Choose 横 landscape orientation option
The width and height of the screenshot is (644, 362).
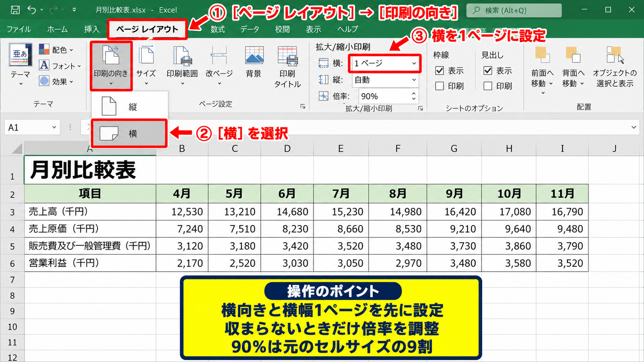pos(129,133)
